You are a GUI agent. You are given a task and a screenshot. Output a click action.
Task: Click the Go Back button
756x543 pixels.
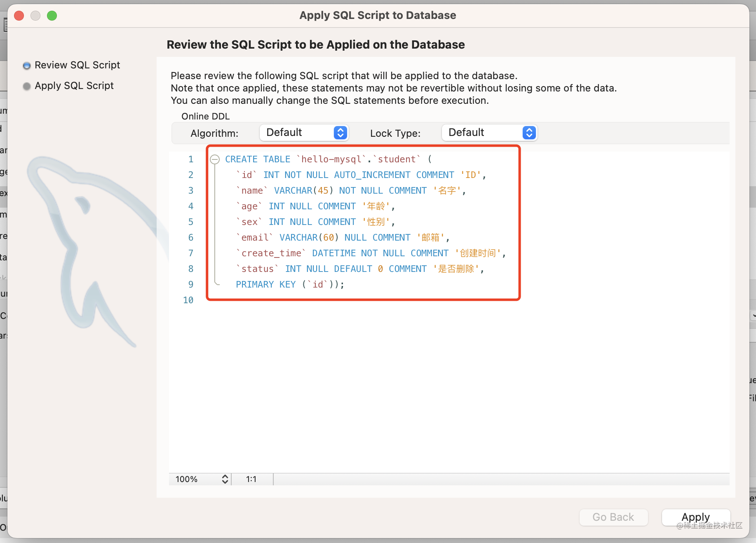tap(613, 517)
